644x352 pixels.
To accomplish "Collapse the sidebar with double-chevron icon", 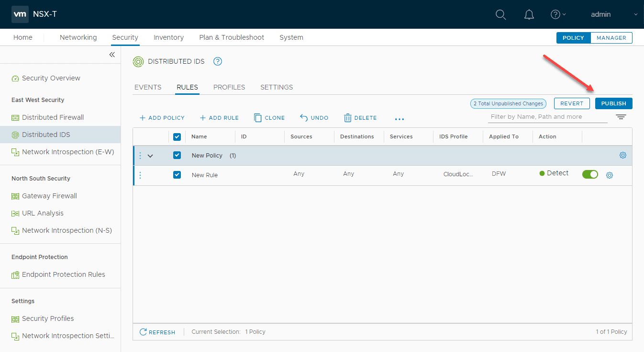I will pyautogui.click(x=112, y=55).
